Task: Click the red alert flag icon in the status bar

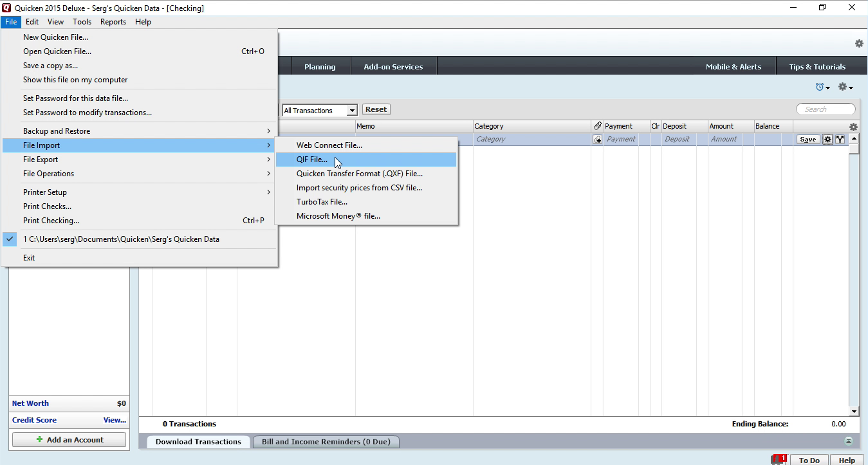Action: [779, 459]
